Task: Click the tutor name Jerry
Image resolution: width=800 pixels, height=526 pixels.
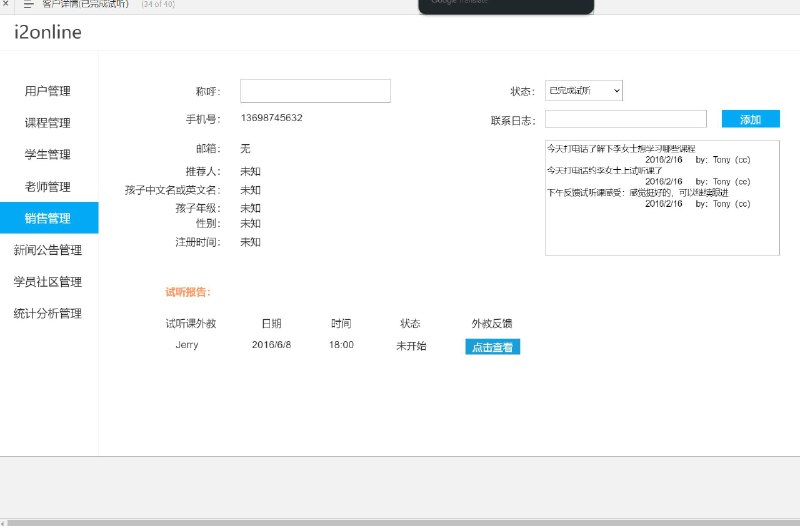Action: [187, 345]
